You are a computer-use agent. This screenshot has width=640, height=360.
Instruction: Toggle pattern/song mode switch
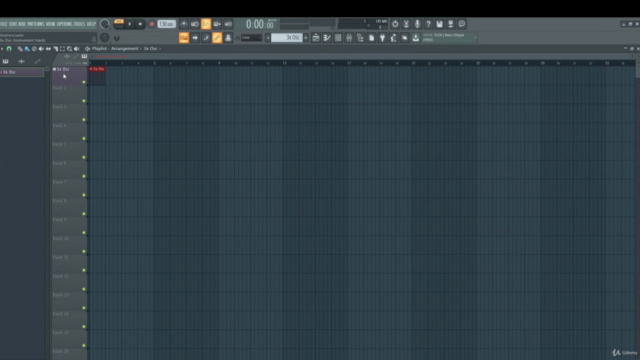coord(119,24)
